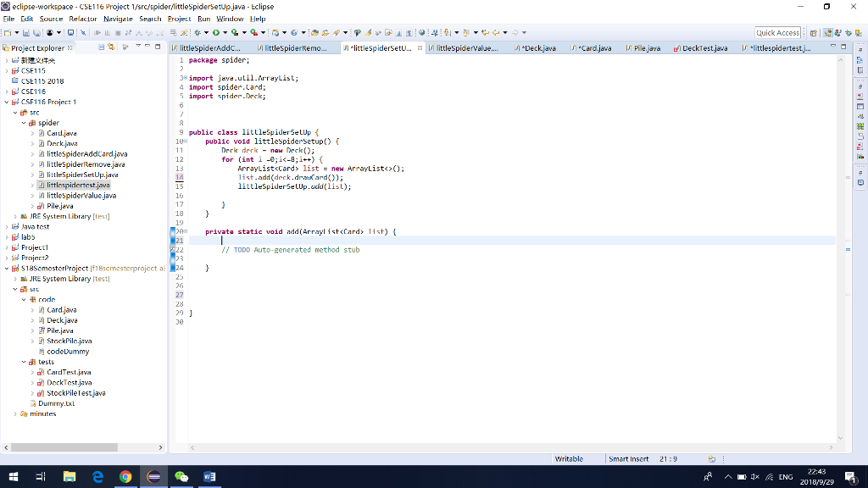Open the Project Explorer view menu icon

pos(137,47)
